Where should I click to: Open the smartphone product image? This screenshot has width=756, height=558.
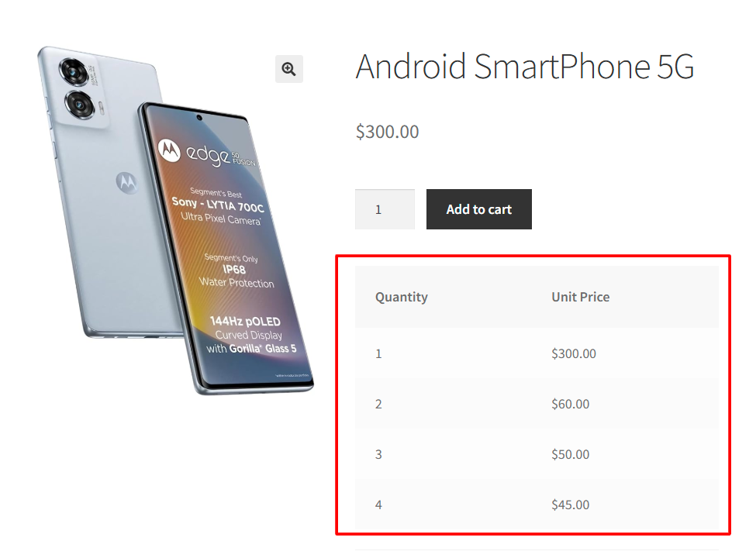pyautogui.click(x=176, y=220)
